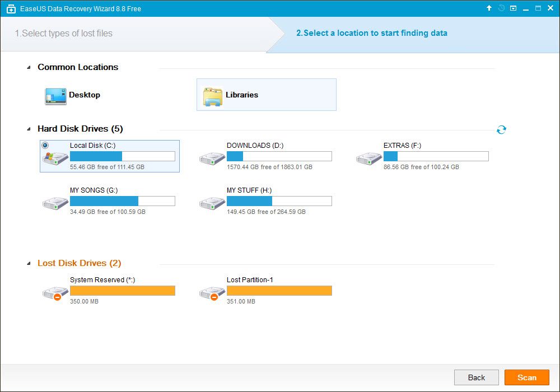Click the "149.45 GB free of 264.59 GB" text
560x392 pixels.
[266, 212]
